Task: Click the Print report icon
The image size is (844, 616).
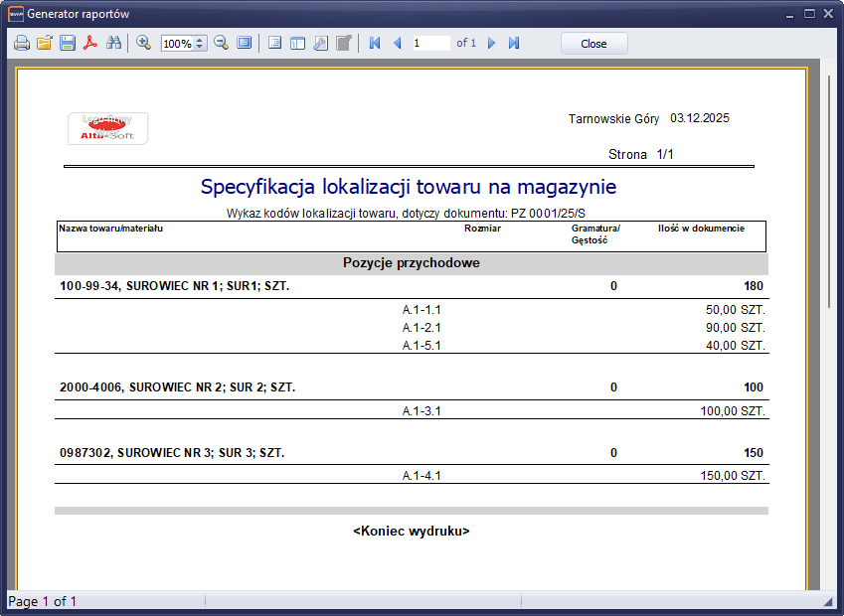Action: [x=21, y=44]
